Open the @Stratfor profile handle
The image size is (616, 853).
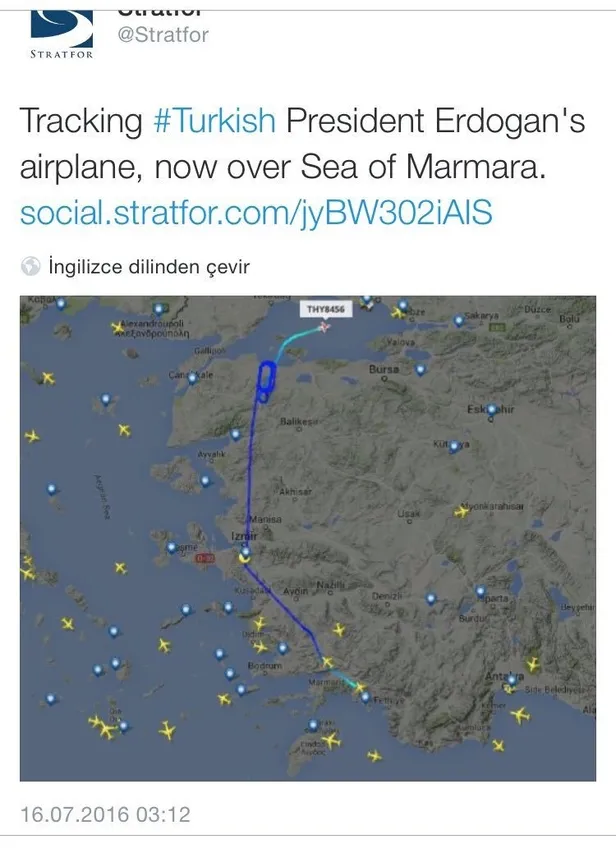coord(163,36)
